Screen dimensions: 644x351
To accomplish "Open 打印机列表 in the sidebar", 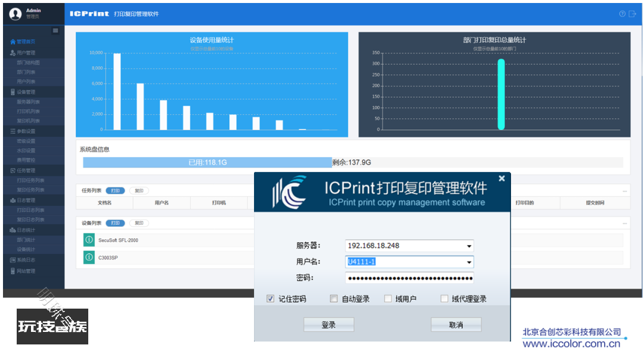I will tap(29, 112).
